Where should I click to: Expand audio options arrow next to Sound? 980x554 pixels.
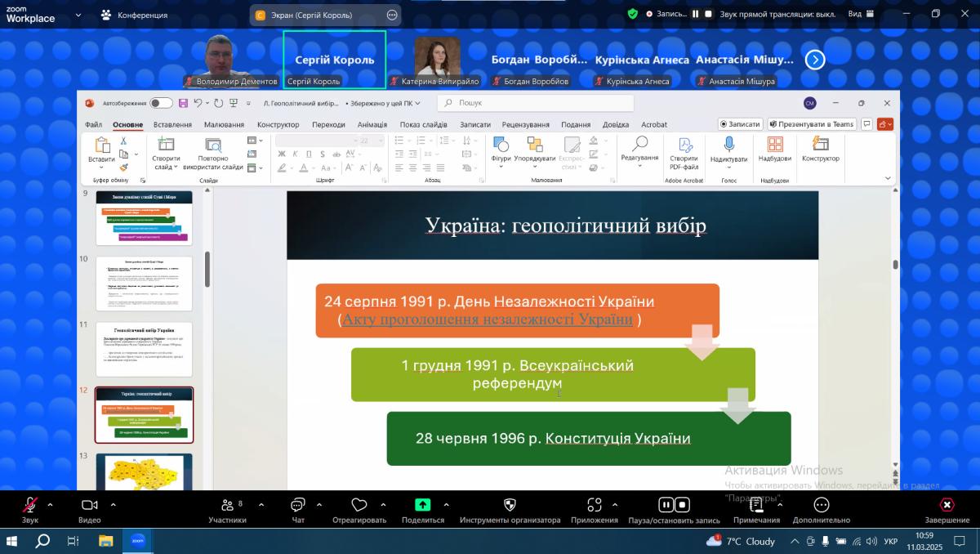(50, 505)
